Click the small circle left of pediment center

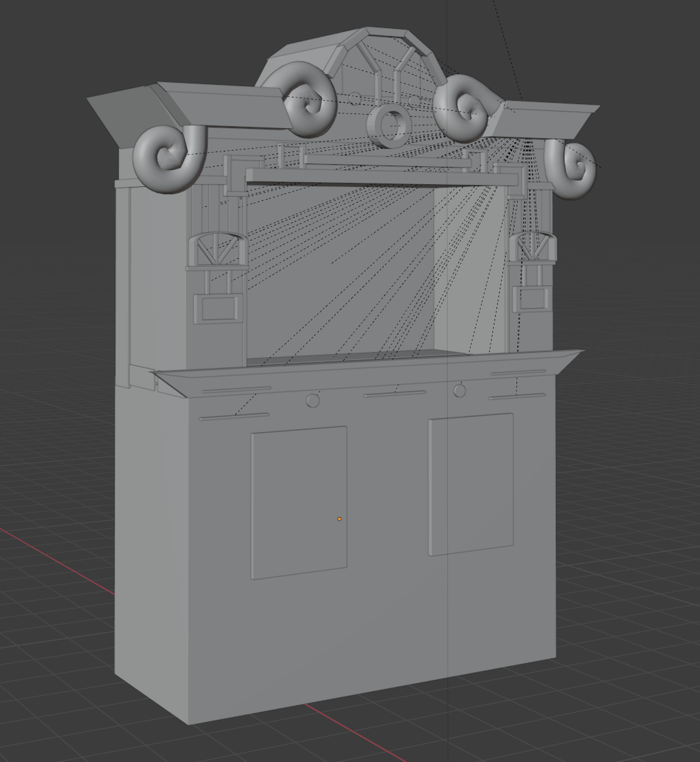[x=355, y=99]
